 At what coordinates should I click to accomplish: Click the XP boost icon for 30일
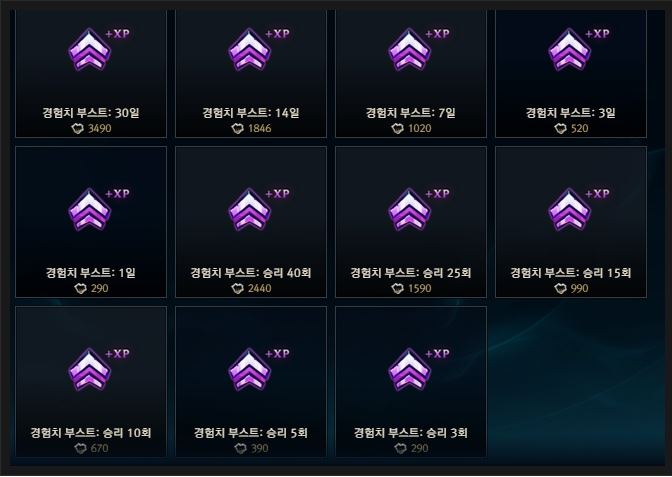coord(90,50)
